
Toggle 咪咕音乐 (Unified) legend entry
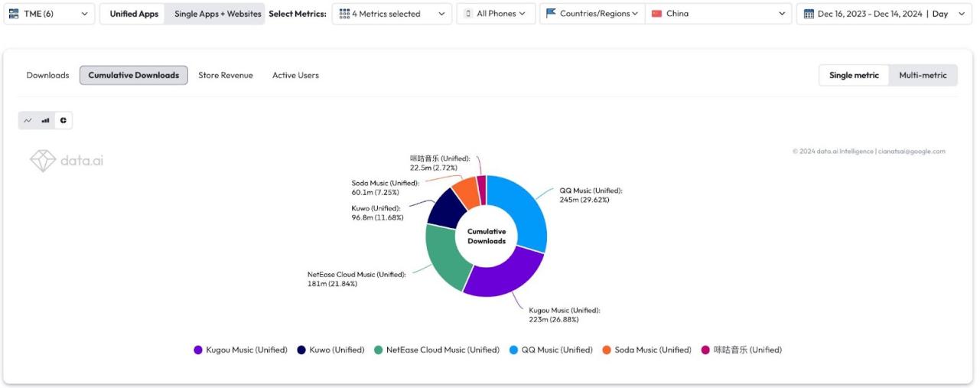pos(741,350)
